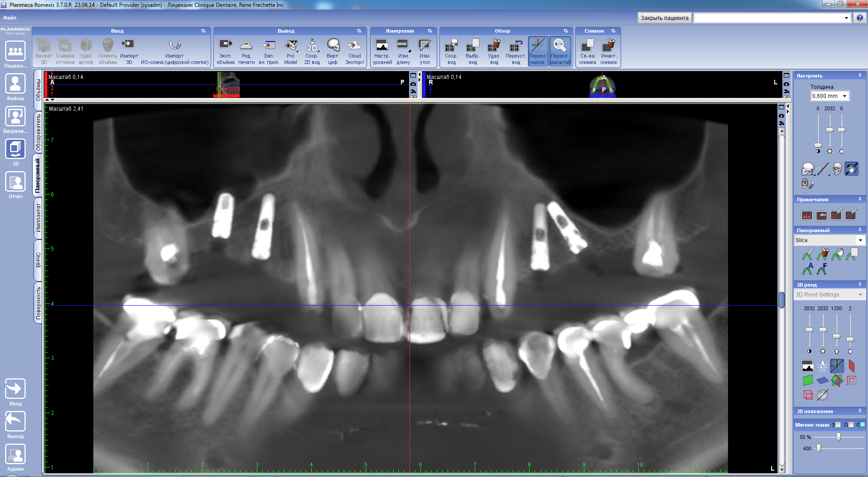Viewport: 868px width, 477px height.
Task: Click Сохр. вид save view
Action: (x=451, y=51)
